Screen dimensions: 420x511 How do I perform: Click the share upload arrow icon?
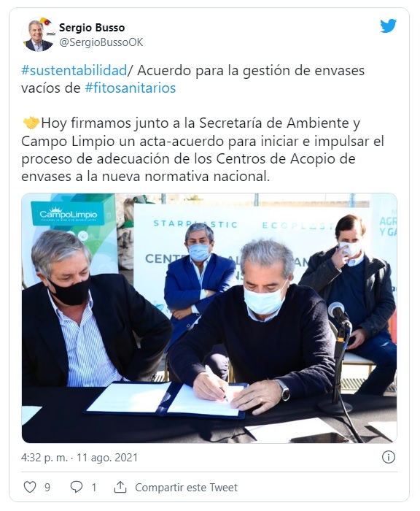120,487
